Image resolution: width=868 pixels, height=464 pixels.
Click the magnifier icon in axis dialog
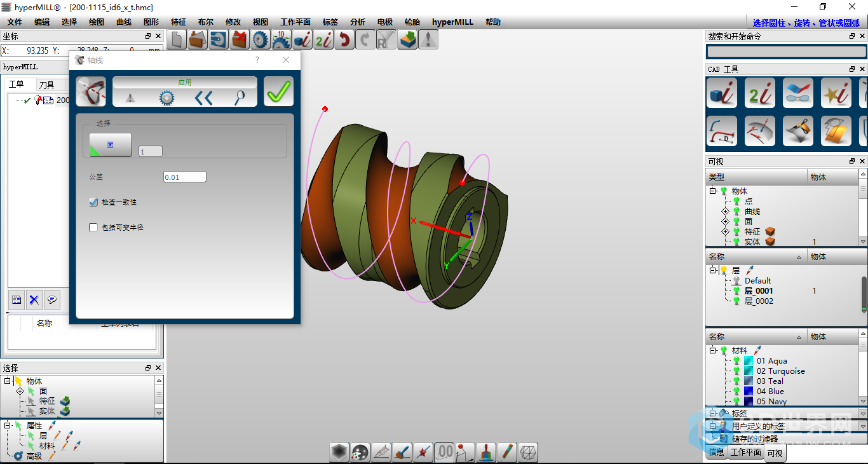click(x=240, y=97)
